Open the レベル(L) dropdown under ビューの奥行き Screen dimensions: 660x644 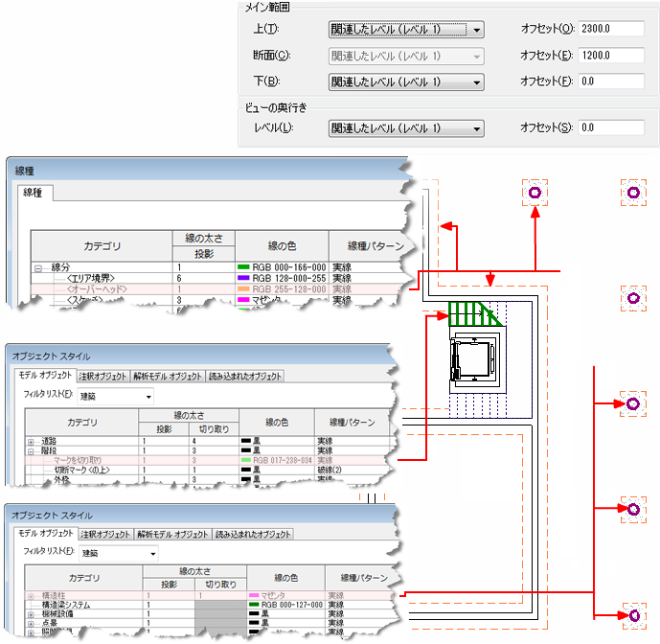[x=406, y=128]
